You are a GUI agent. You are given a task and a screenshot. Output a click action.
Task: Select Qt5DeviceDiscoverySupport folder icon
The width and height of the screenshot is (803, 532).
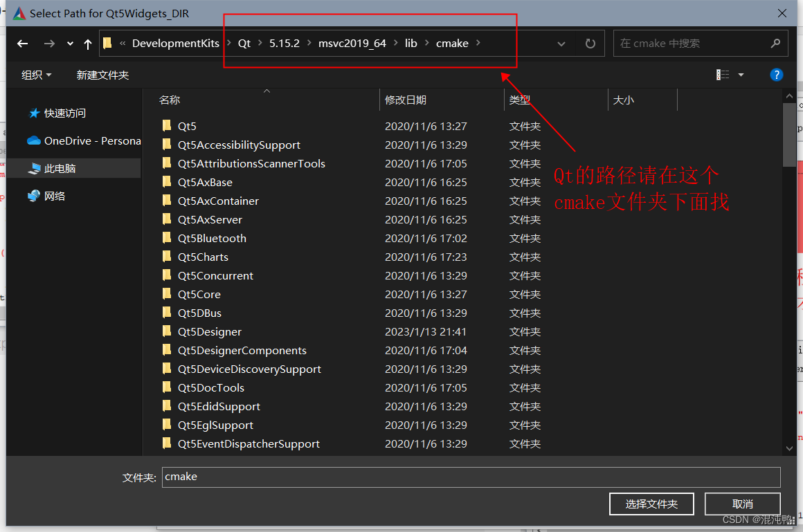pos(167,369)
